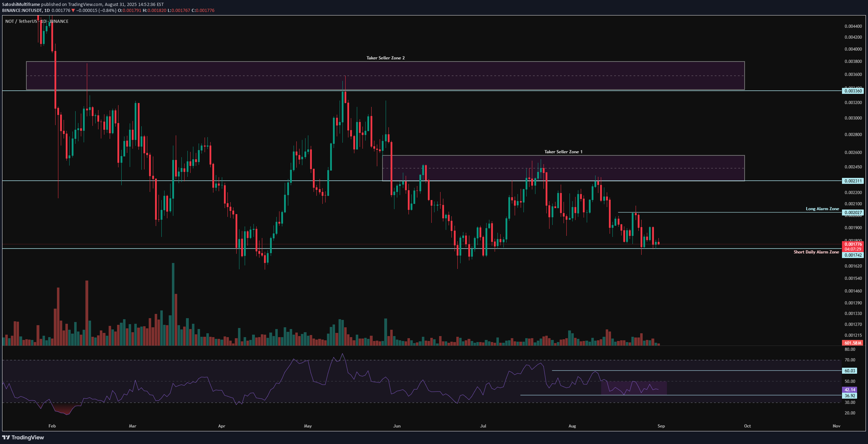Click the 'BINANCE:NOTUSDT, 1D' symbol text
This screenshot has width=868, height=444.
click(26, 11)
